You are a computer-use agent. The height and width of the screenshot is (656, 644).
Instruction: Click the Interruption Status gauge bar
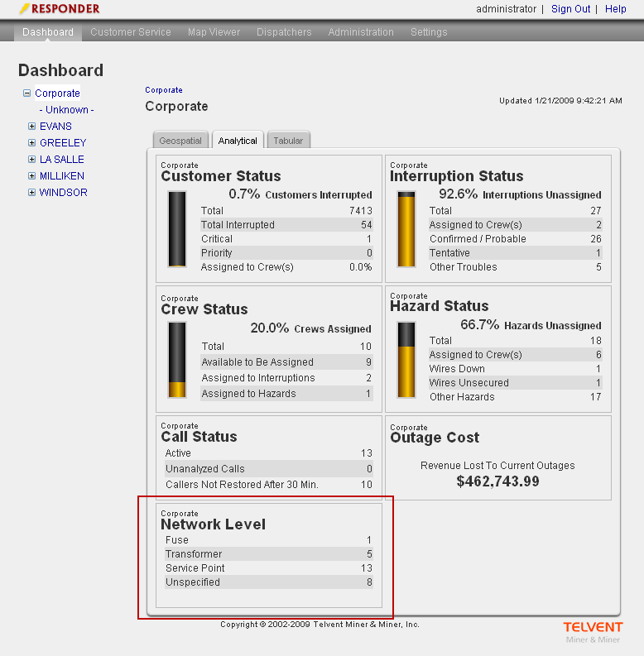coord(406,229)
